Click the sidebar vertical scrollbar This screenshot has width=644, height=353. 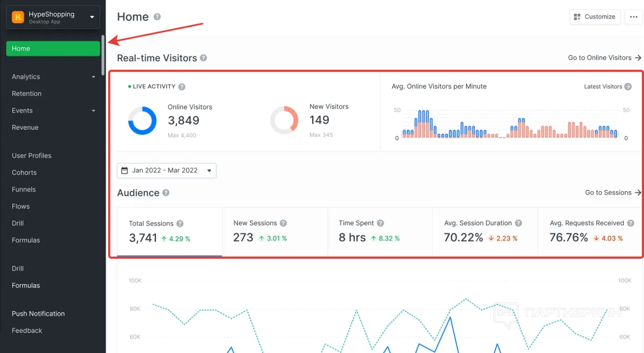click(x=103, y=55)
